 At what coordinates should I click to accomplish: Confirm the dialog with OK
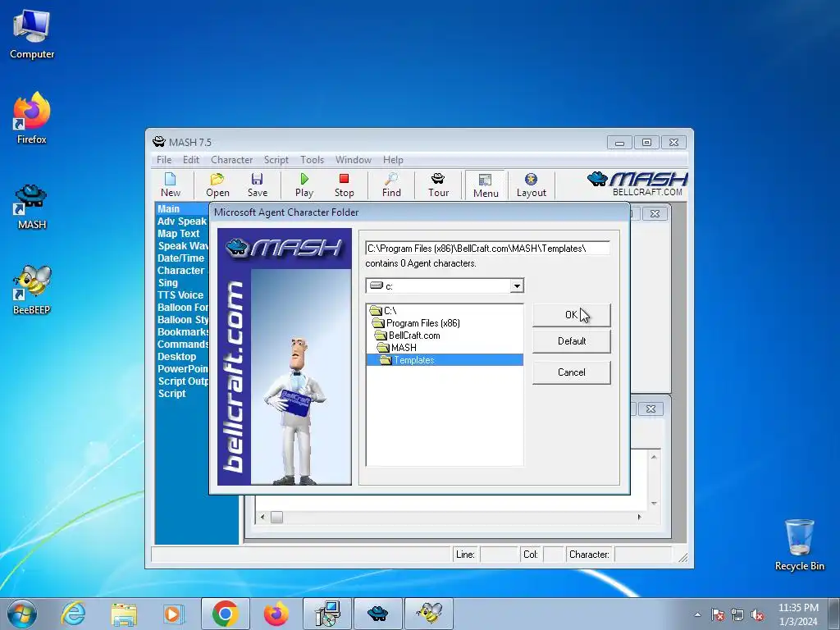(x=571, y=315)
